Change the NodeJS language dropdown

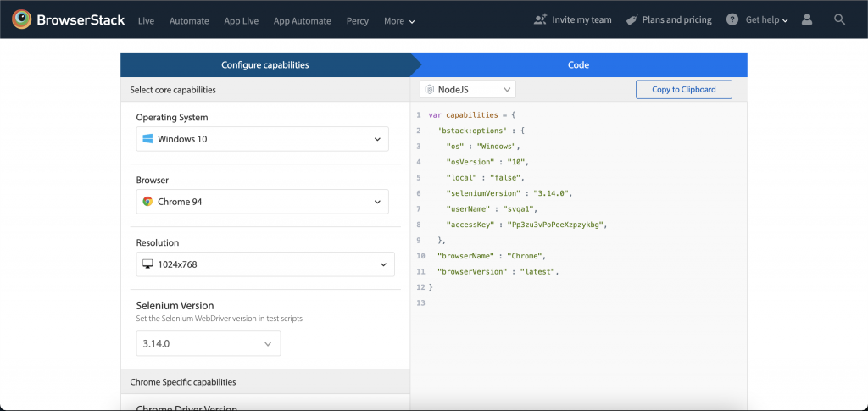coord(468,89)
